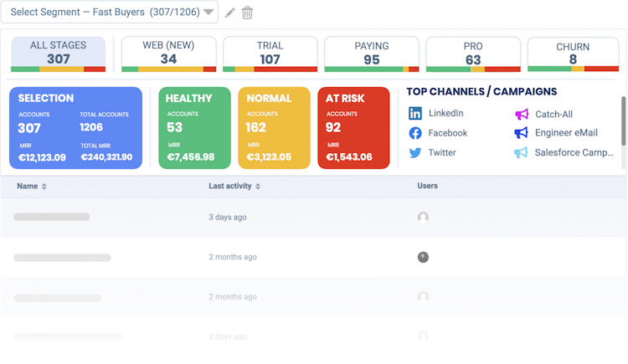Click user avatar in 3 days ago row
This screenshot has width=628, height=364.
[x=423, y=217]
